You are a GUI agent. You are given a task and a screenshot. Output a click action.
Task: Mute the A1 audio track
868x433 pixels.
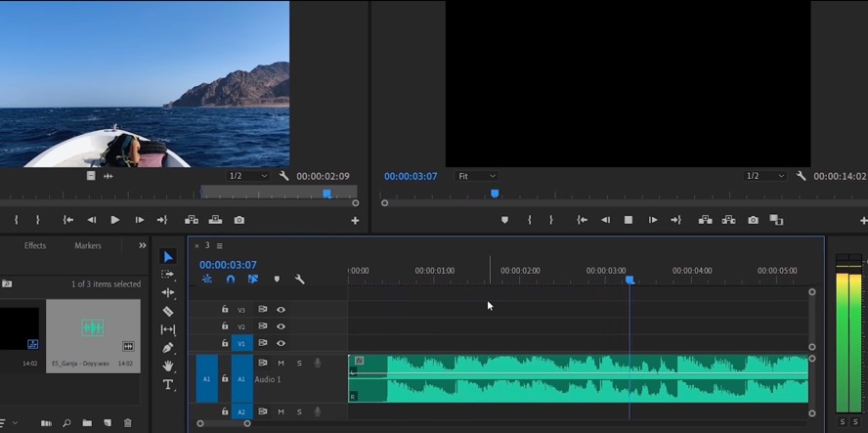tap(281, 364)
